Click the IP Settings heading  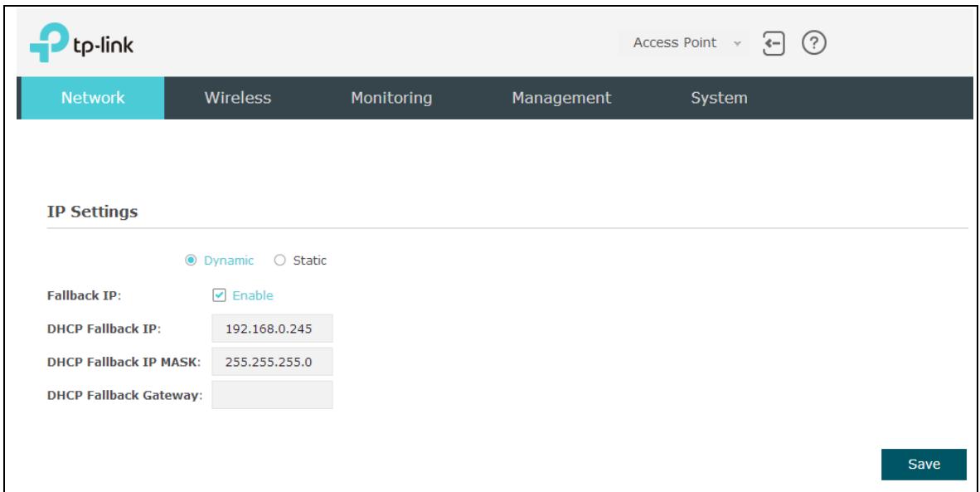tap(93, 212)
